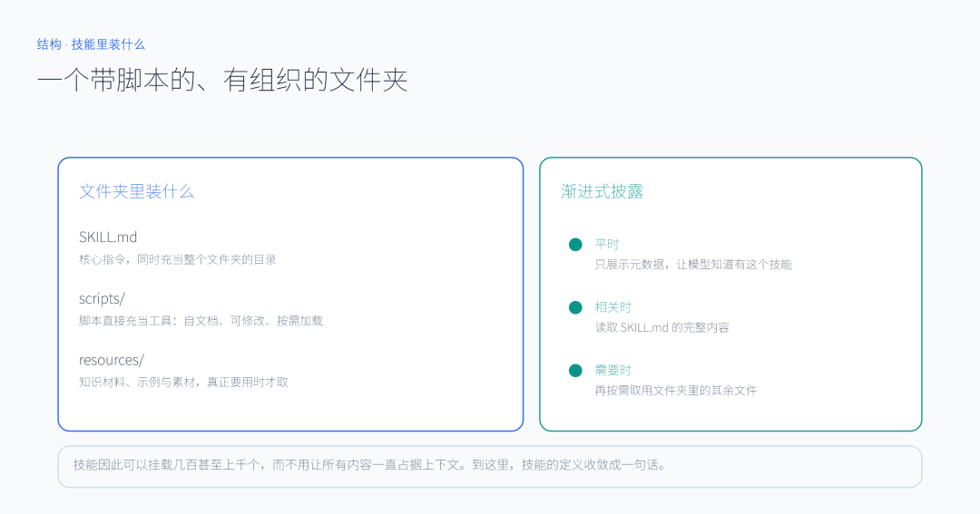Click the text 读取 SKILL.md 的完整内容
The height and width of the screenshot is (514, 980).
661,327
